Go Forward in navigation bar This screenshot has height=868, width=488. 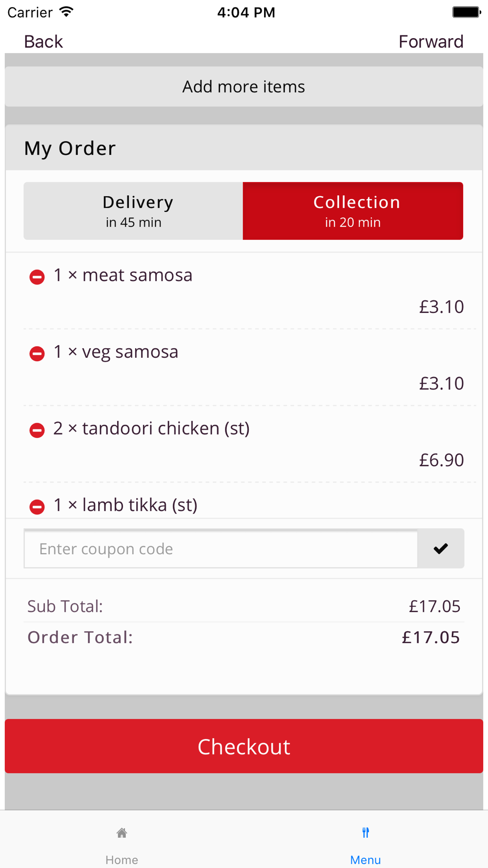coord(431,41)
